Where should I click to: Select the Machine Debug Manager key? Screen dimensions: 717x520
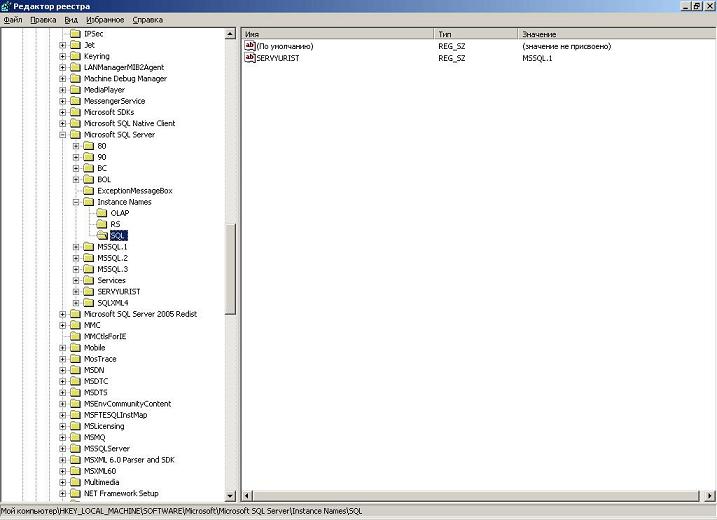pos(125,79)
